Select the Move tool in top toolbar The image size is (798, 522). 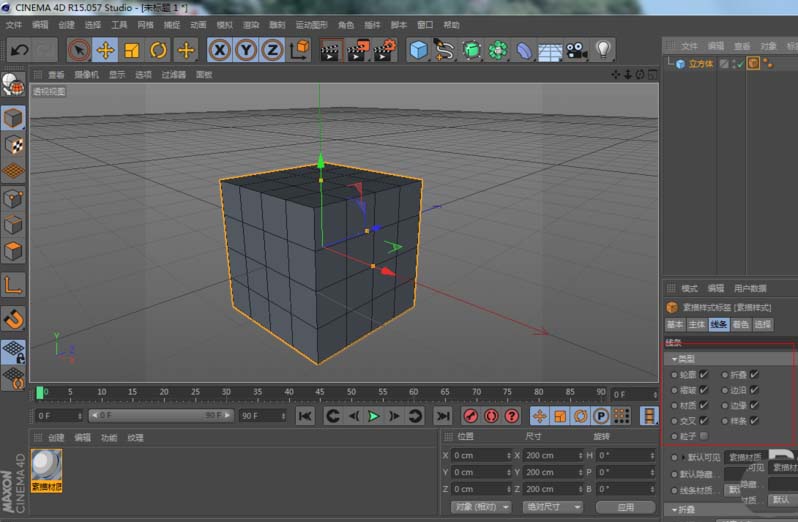pos(105,50)
